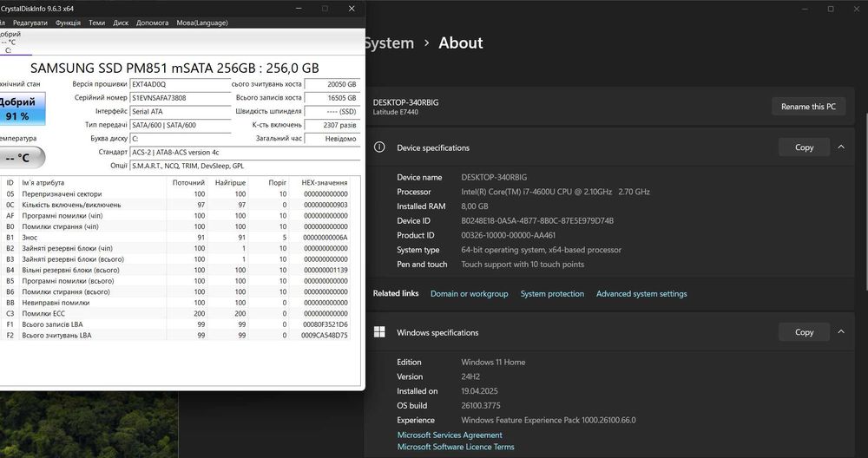Image resolution: width=868 pixels, height=458 pixels.
Task: Open the System protection link
Action: [x=552, y=294]
